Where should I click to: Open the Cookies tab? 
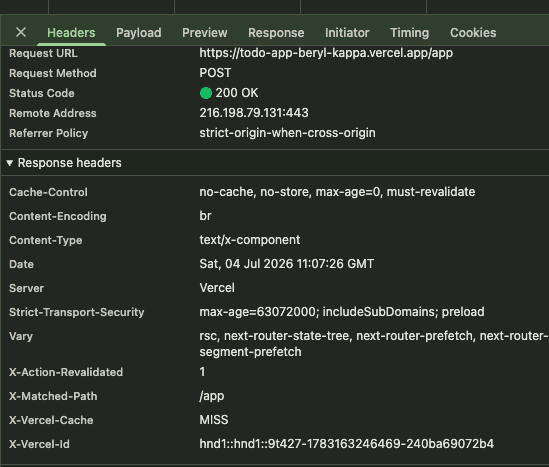click(x=473, y=33)
